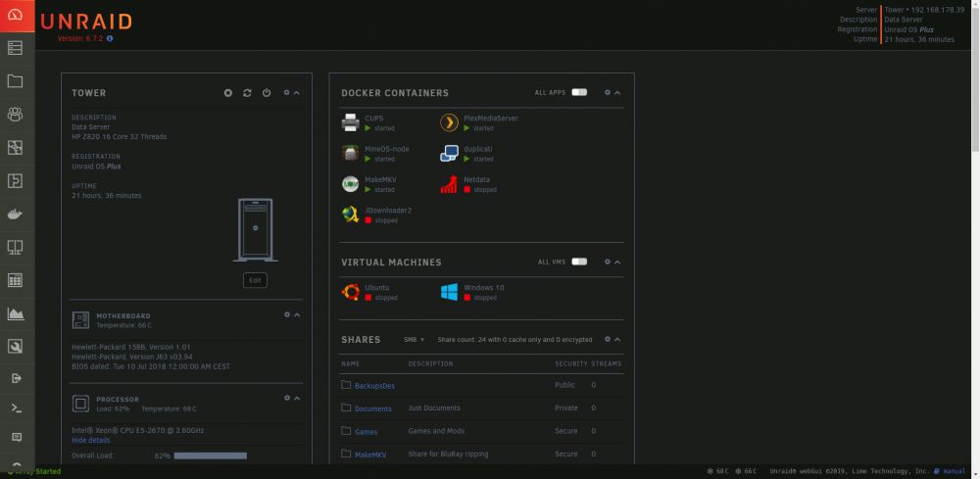
Task: Click the STREAMS column header
Action: pos(607,363)
